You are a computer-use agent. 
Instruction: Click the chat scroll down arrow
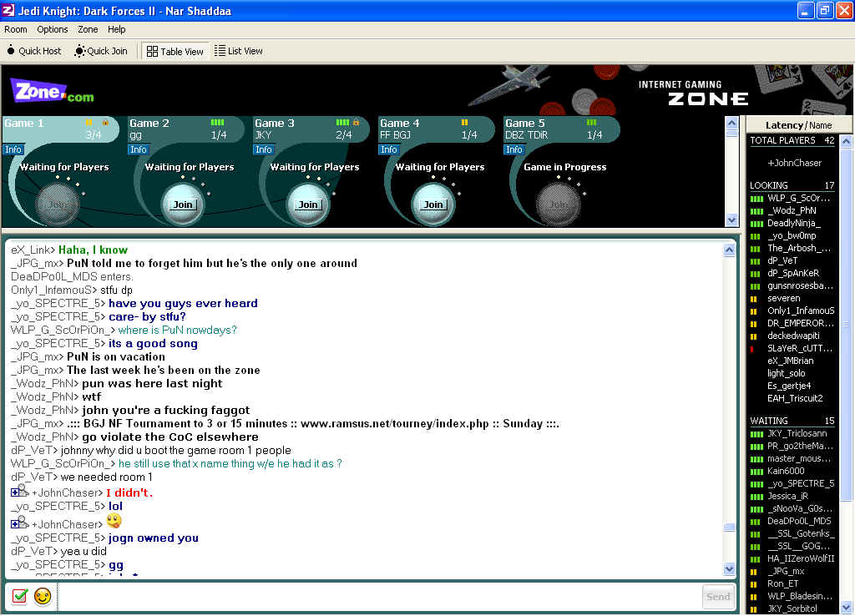click(729, 569)
